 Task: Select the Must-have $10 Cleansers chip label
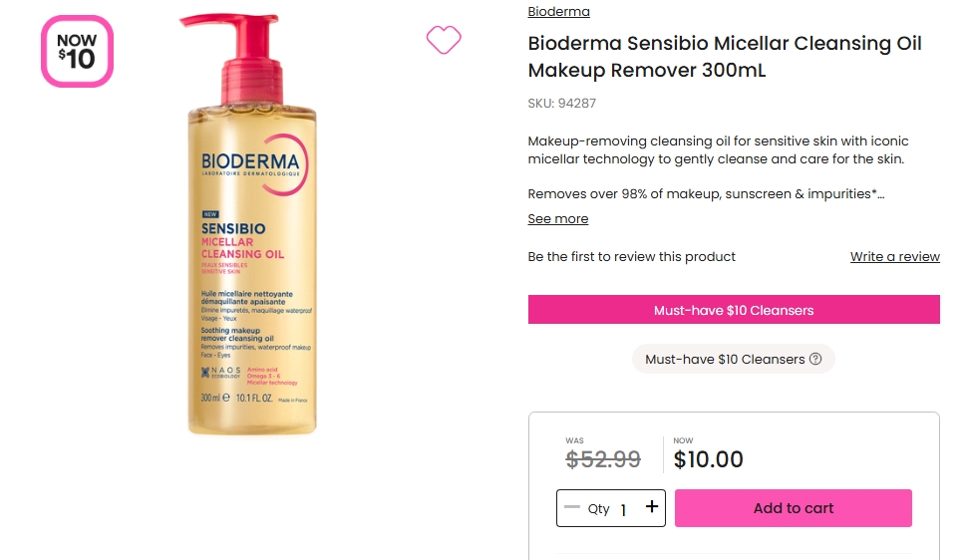coord(725,359)
